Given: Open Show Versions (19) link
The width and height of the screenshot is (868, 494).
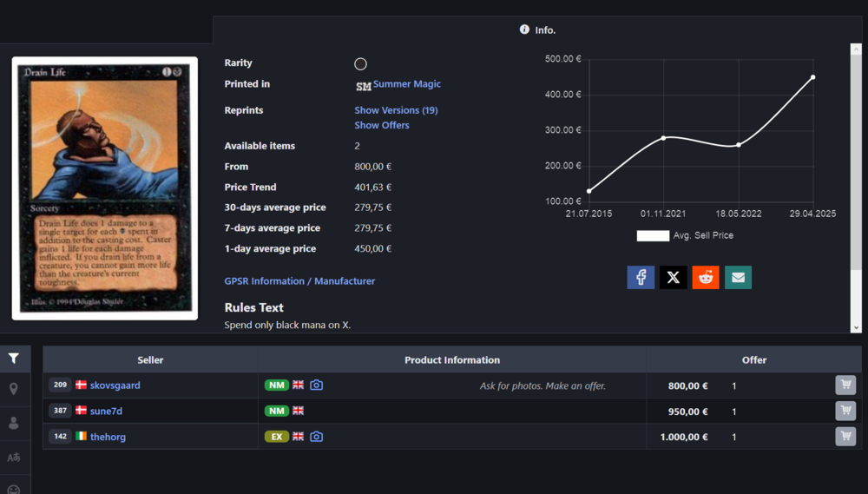Looking at the screenshot, I should (x=396, y=110).
